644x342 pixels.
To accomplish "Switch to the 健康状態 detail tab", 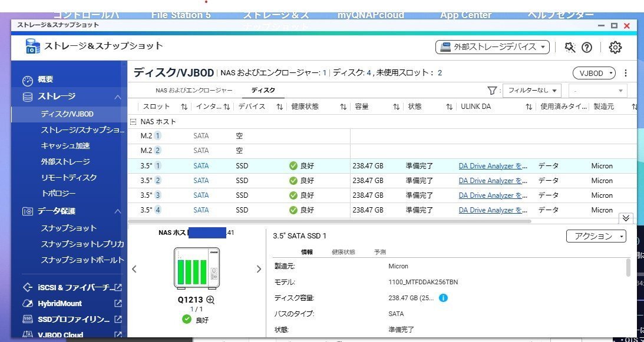I will point(343,252).
